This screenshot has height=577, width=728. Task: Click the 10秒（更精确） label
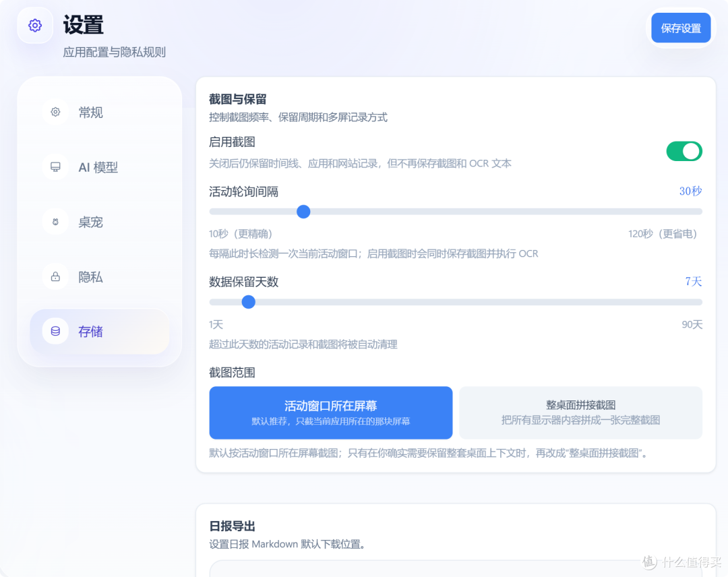tap(241, 233)
